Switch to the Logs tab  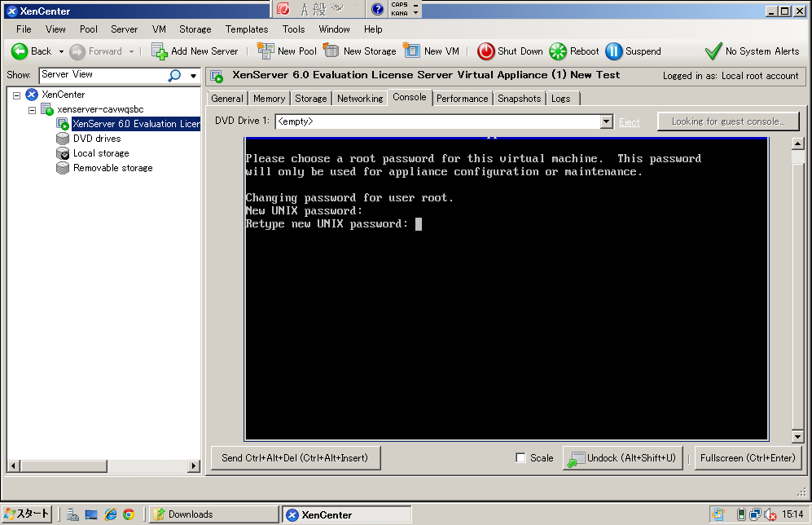(561, 99)
